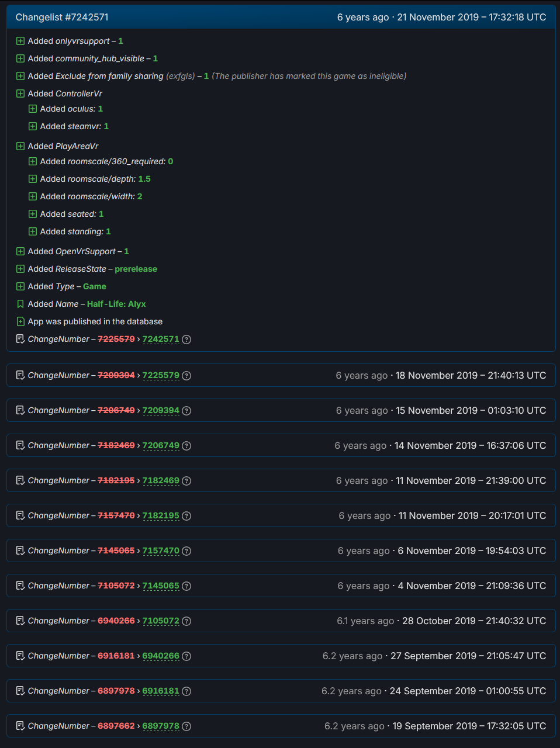This screenshot has height=748, width=560.
Task: Click plus icon beside Added ReleaseState
Action: pos(20,269)
